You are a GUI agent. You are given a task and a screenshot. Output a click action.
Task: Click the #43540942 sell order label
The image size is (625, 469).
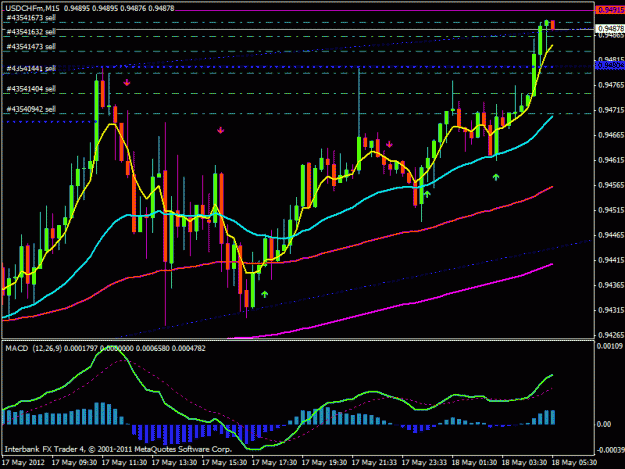pyautogui.click(x=31, y=109)
